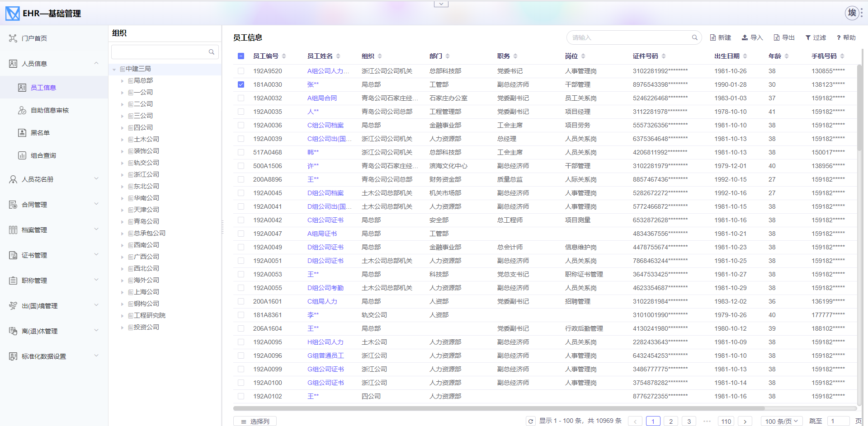Click the 跳至 page number input

[838, 421]
